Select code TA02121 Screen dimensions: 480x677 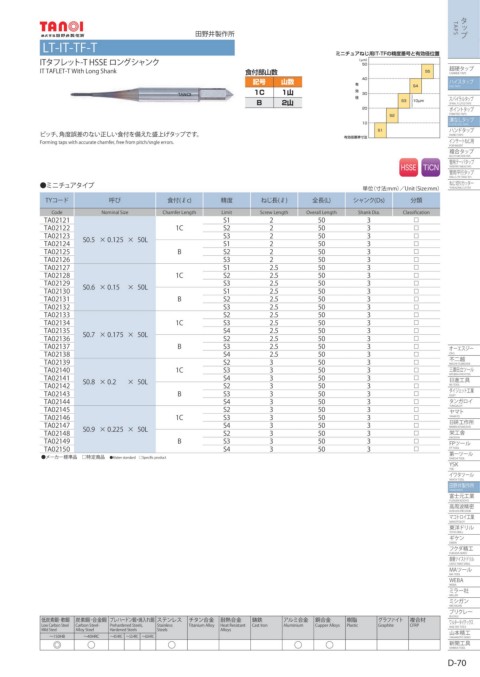point(57,220)
